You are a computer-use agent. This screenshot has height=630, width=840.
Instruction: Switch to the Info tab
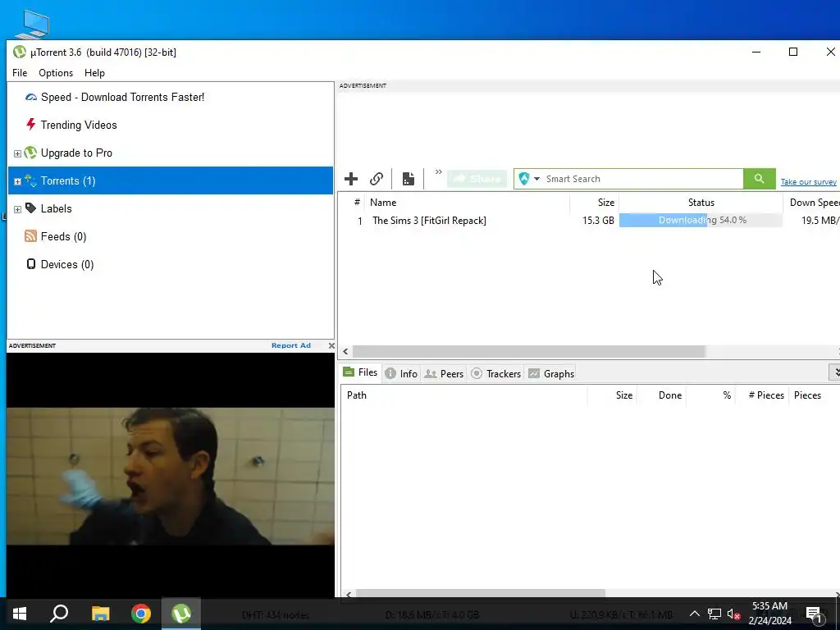point(401,374)
